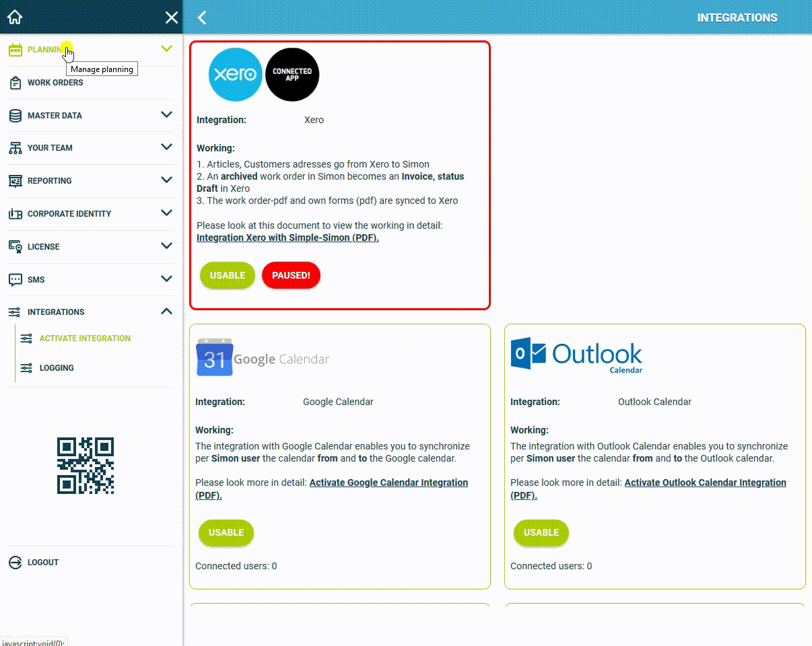The width and height of the screenshot is (812, 646).
Task: Select the Reporting menu label
Action: pyautogui.click(x=49, y=181)
